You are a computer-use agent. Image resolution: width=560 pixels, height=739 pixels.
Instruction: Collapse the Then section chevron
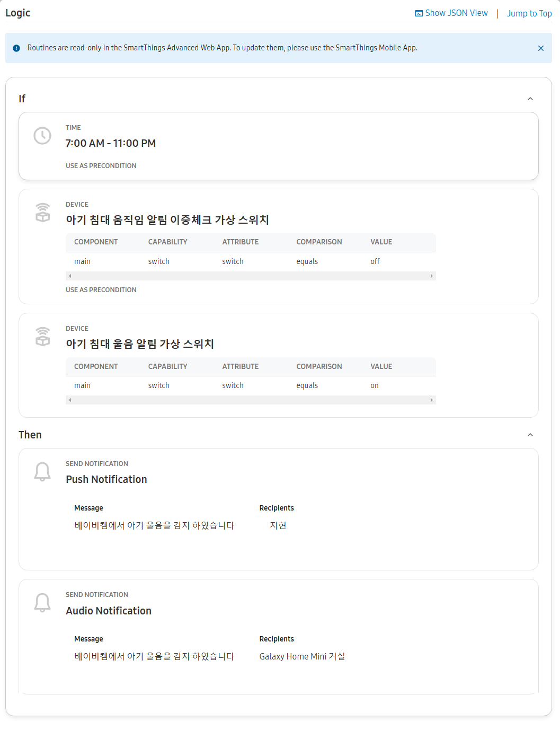530,435
